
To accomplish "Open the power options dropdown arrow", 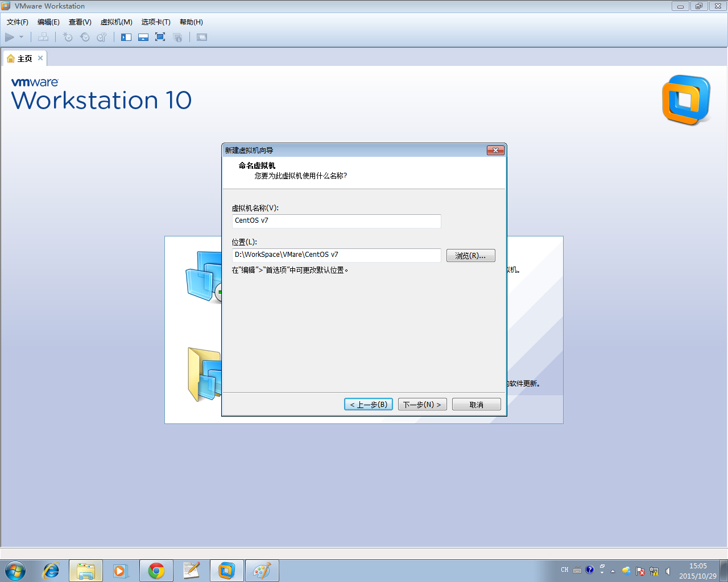I will click(22, 37).
